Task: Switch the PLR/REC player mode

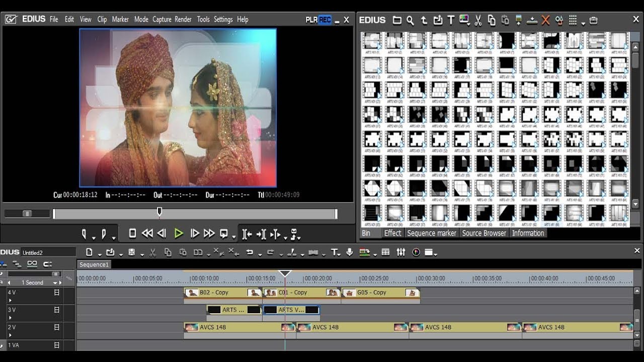Action: [x=318, y=20]
